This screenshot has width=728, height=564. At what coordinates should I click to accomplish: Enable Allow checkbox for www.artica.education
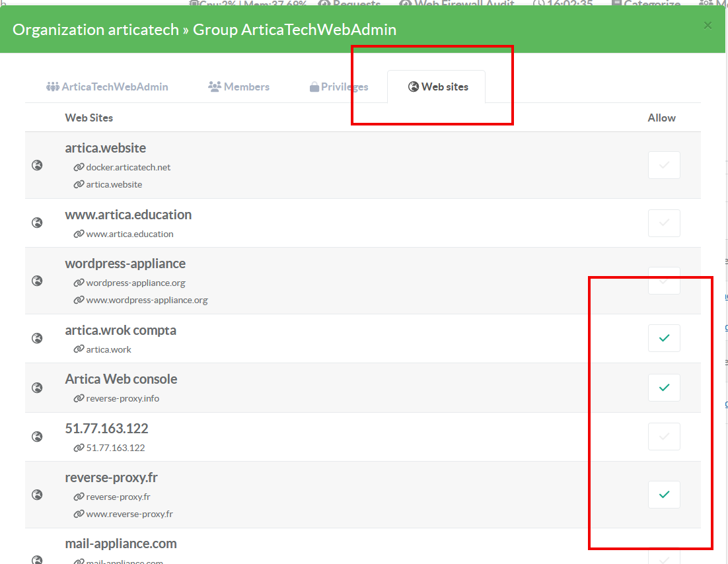(664, 223)
